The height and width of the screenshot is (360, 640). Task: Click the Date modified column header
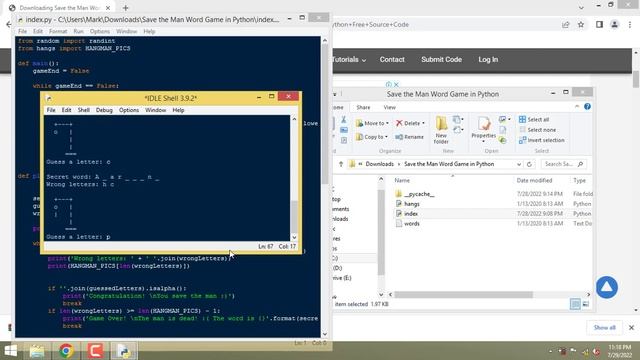534,180
